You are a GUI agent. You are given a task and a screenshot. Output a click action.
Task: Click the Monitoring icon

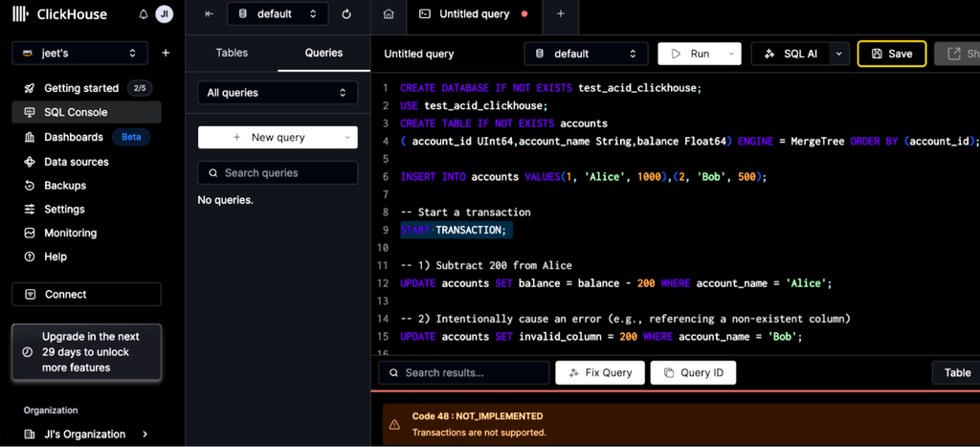tap(29, 234)
